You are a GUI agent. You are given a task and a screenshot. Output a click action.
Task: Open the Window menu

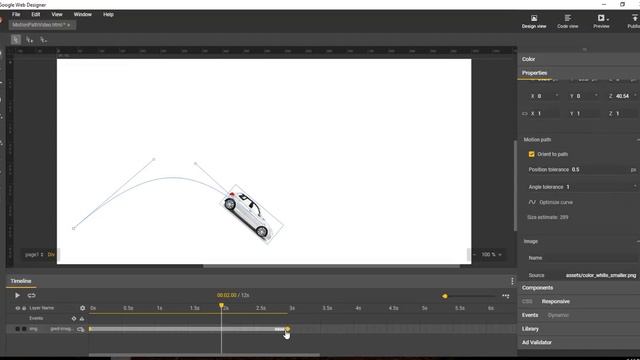tap(82, 14)
